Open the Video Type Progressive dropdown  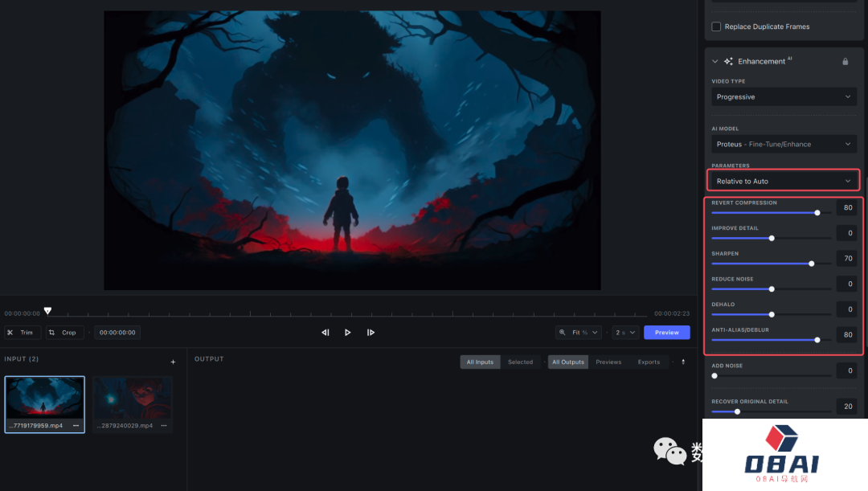point(783,96)
